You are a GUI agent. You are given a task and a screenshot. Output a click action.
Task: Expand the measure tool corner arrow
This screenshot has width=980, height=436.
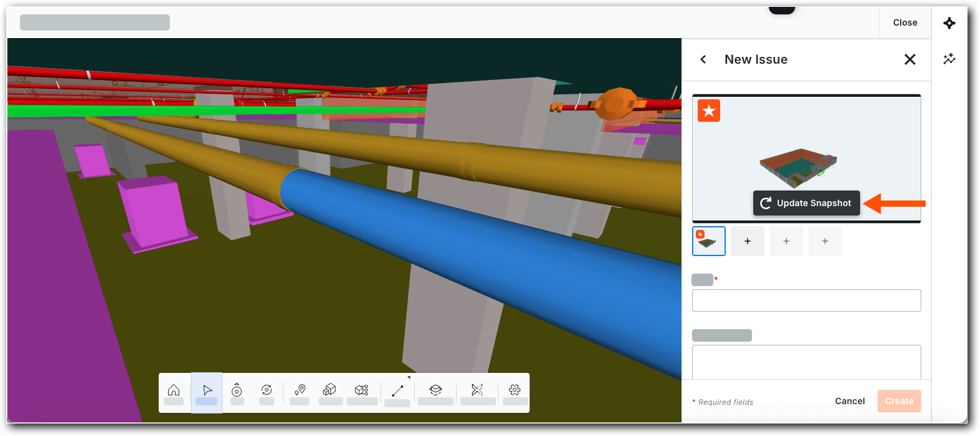tap(409, 378)
